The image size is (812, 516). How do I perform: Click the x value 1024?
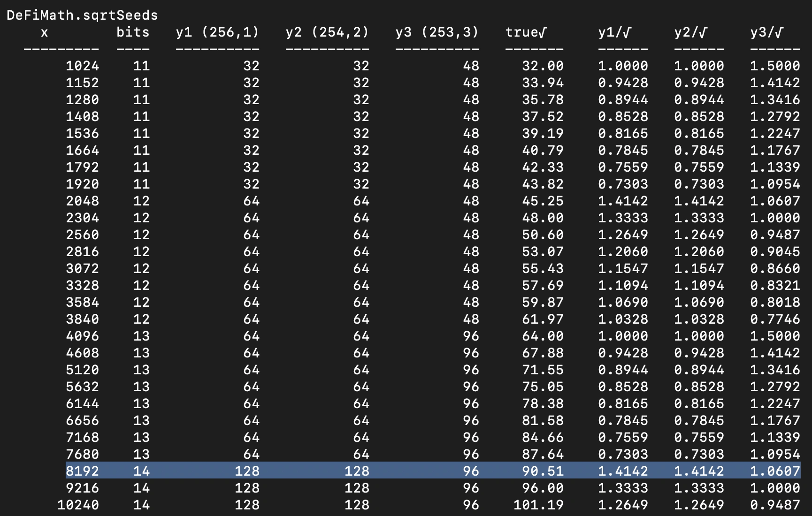coord(82,66)
